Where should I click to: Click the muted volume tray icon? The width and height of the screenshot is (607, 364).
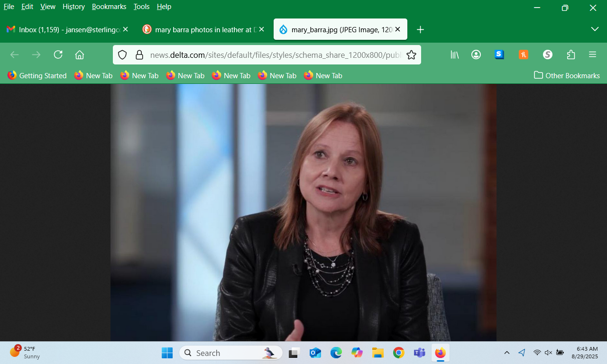pyautogui.click(x=549, y=353)
